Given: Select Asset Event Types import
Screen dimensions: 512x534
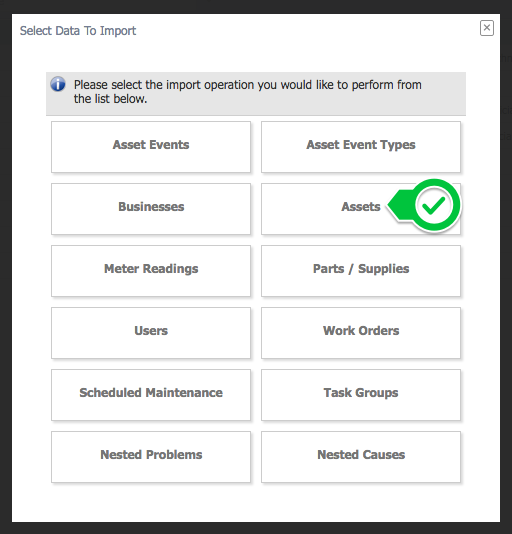Looking at the screenshot, I should (361, 147).
